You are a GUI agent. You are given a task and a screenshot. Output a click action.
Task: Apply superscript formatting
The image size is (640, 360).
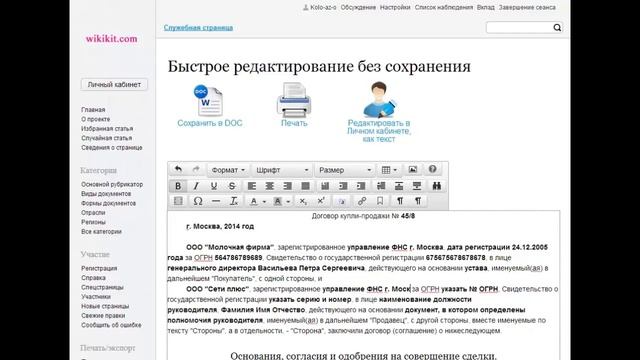point(321,201)
